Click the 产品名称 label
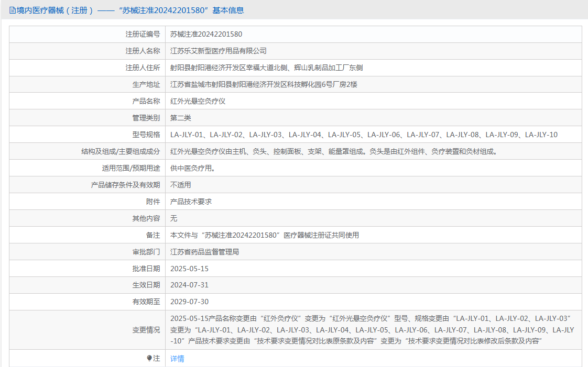Viewport: 588px width, 367px height. [x=146, y=101]
